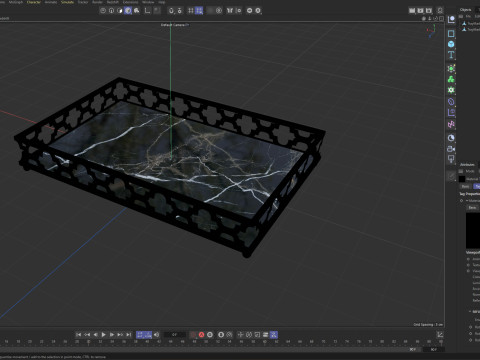The width and height of the screenshot is (480, 360).
Task: Click the viewport toggle-view square icon
Action: [441, 19]
